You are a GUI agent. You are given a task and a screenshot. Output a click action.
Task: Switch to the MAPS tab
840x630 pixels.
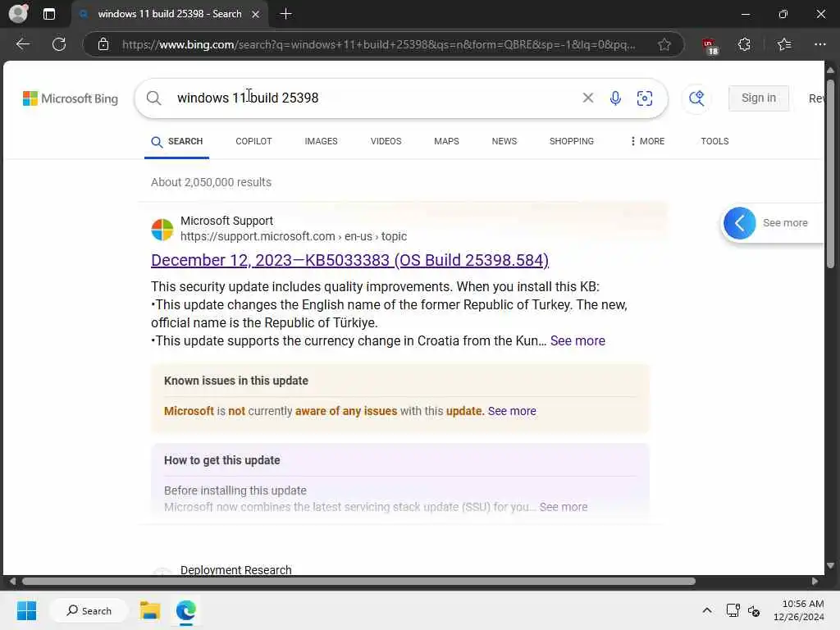(446, 141)
